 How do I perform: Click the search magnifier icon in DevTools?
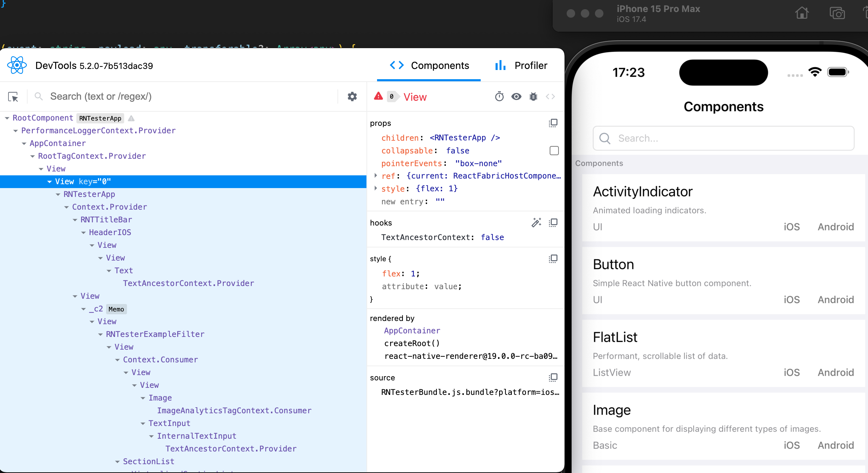coord(39,96)
